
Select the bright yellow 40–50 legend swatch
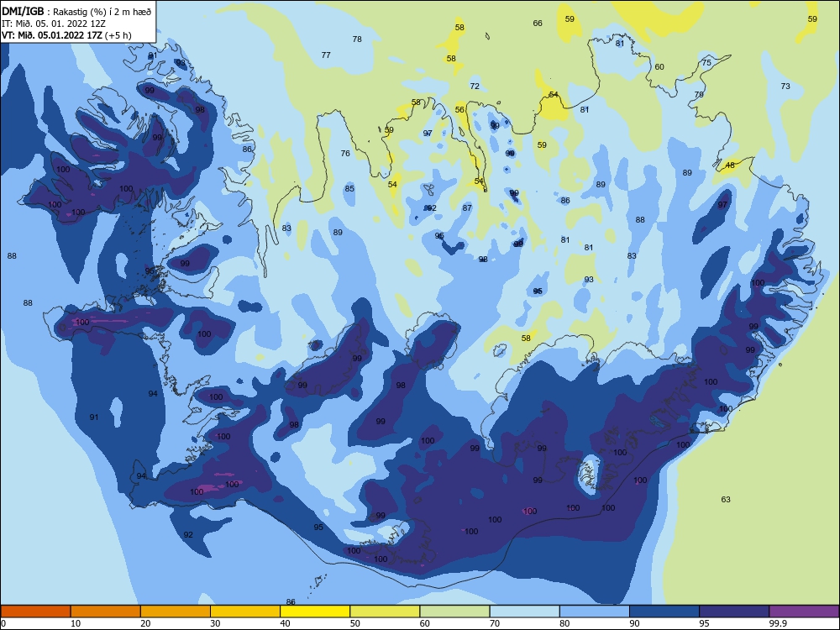click(x=315, y=612)
